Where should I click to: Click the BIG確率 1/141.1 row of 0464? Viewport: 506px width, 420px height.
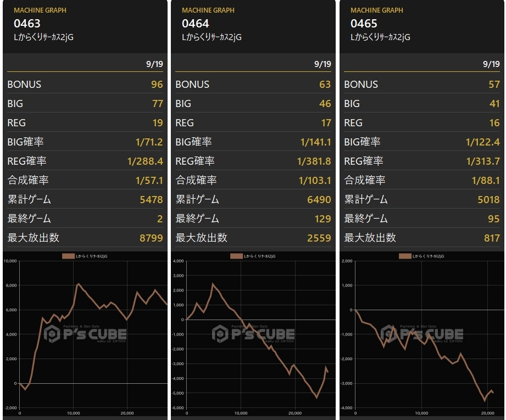point(253,142)
